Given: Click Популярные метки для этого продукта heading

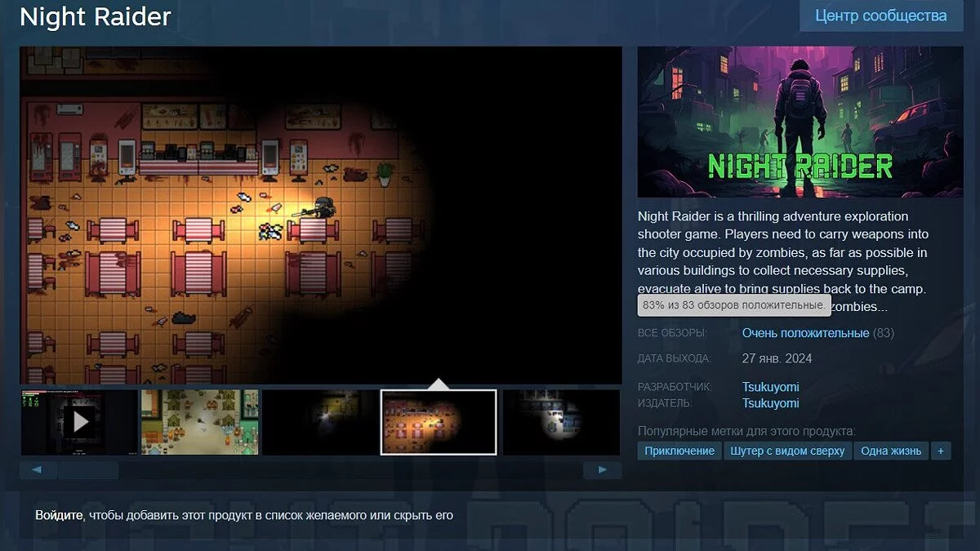Looking at the screenshot, I should (x=746, y=431).
